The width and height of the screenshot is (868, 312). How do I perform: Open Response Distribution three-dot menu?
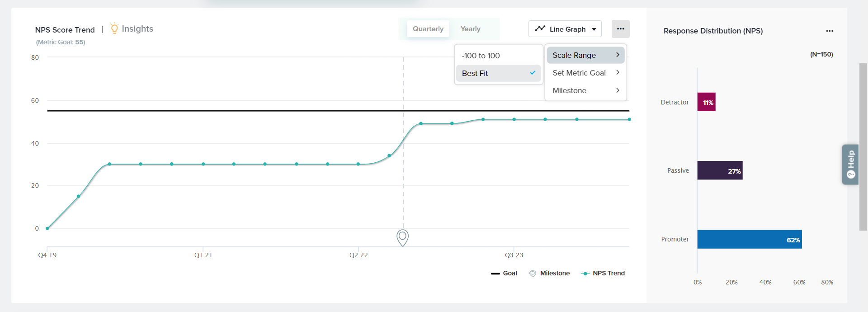[x=829, y=31]
